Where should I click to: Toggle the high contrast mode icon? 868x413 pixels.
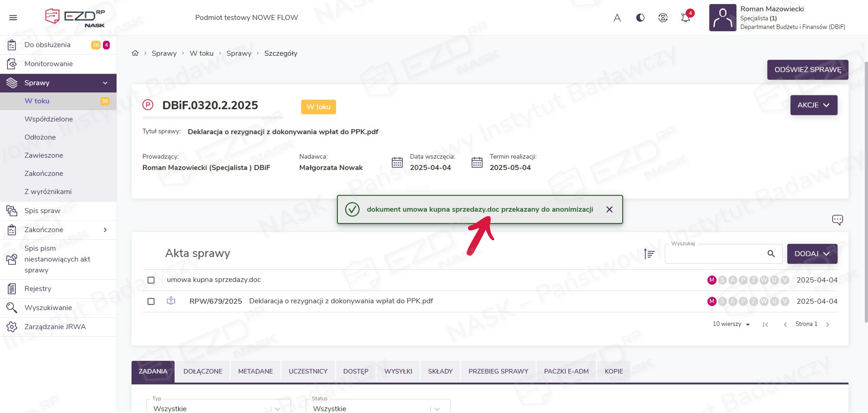[640, 18]
